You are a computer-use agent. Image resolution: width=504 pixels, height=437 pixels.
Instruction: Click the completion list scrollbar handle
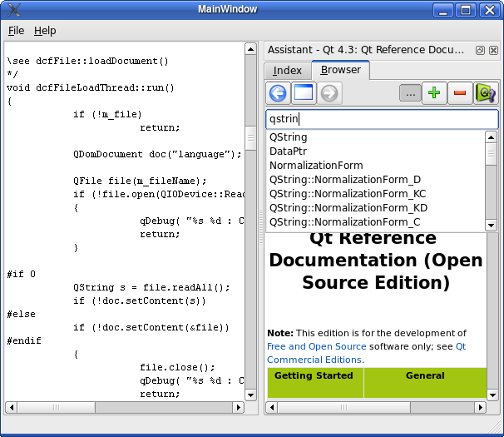pos(491,154)
